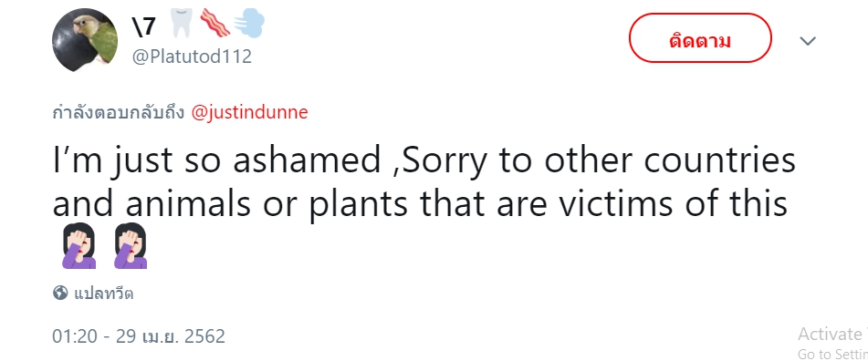Open the parrot profile avatar
The width and height of the screenshot is (868, 361).
(x=85, y=40)
